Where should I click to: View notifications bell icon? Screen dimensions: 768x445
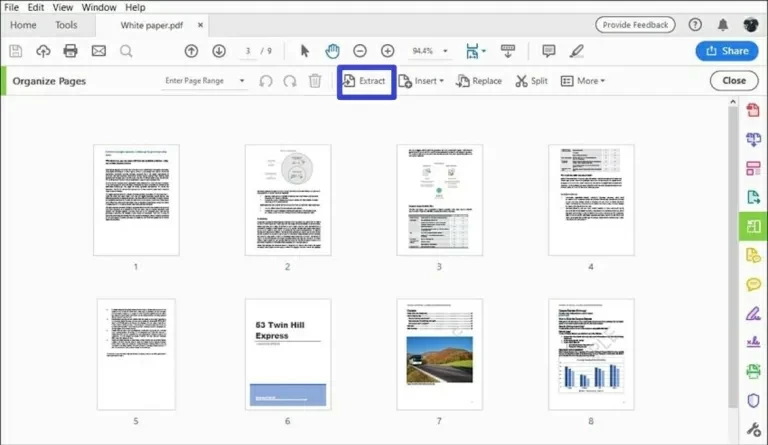coord(723,24)
